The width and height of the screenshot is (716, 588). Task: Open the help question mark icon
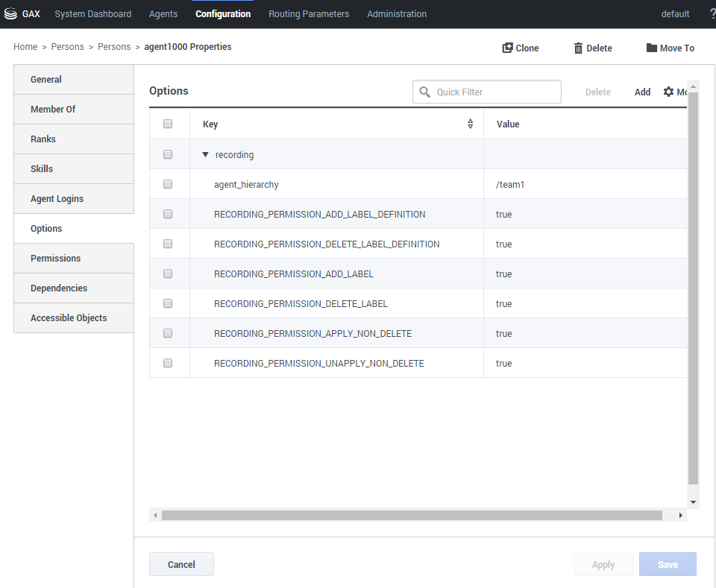tap(709, 14)
